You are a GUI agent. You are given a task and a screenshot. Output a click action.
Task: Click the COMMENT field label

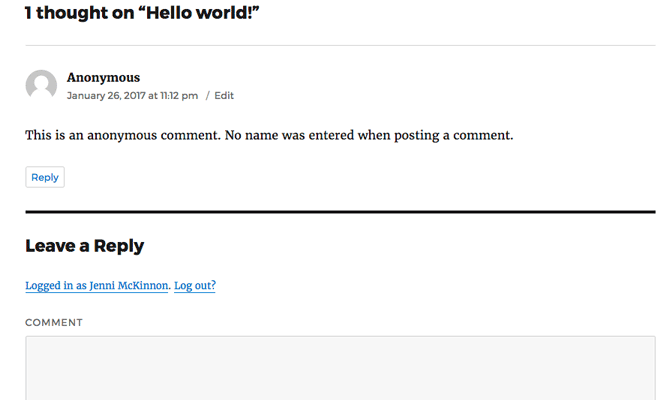54,323
